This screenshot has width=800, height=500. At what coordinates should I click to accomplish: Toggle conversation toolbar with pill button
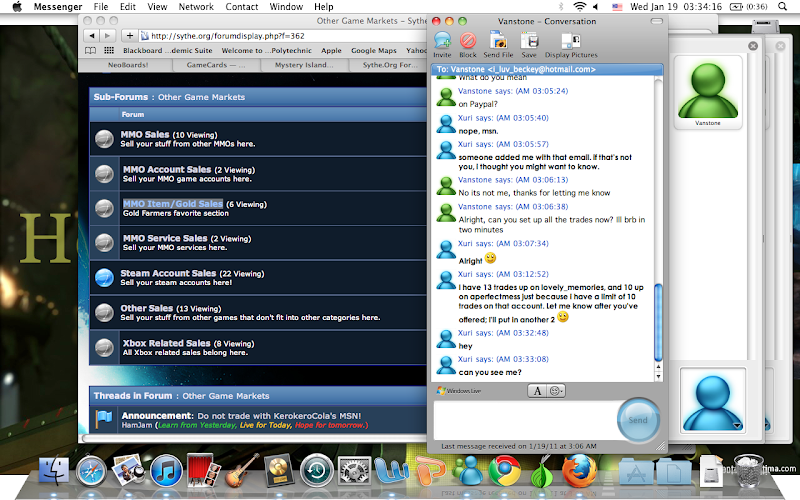(657, 21)
